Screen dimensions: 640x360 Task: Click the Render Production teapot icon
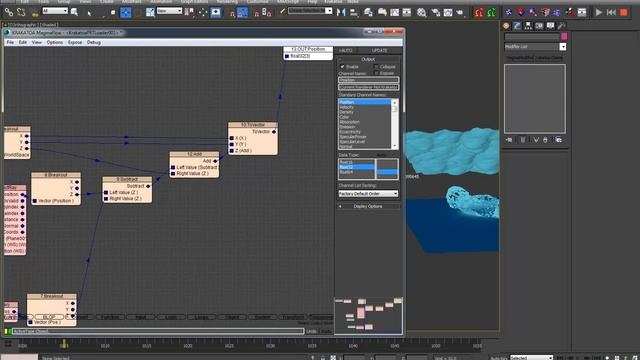point(460,13)
